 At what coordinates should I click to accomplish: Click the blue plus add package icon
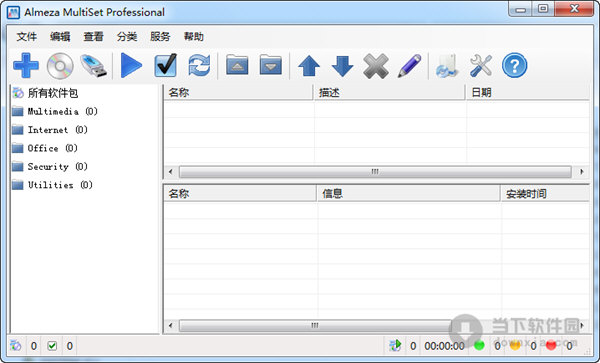click(x=26, y=66)
